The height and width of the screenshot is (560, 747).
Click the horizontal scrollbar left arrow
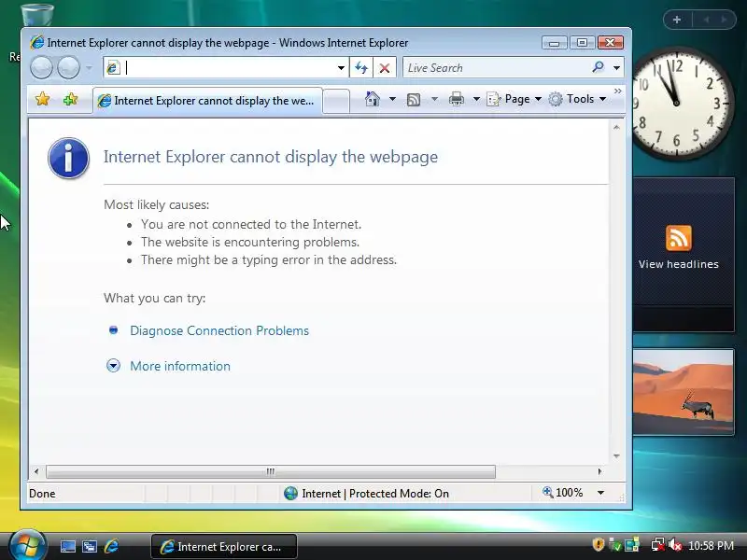pyautogui.click(x=36, y=471)
